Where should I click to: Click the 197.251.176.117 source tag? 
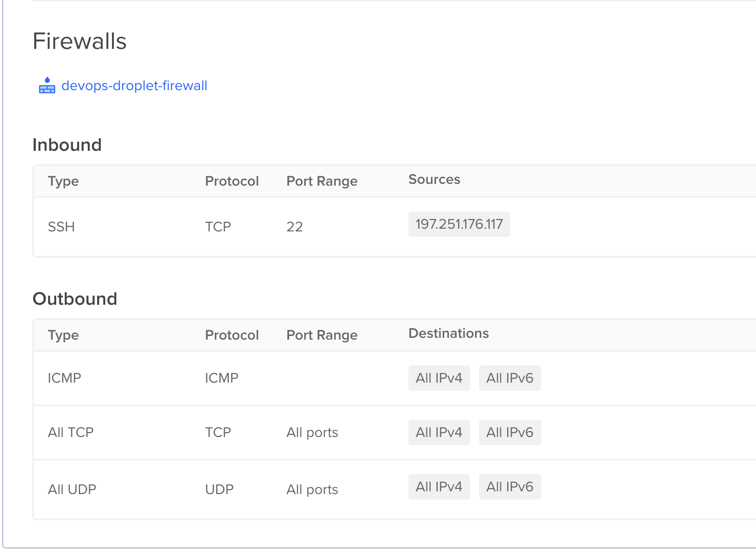tap(459, 224)
